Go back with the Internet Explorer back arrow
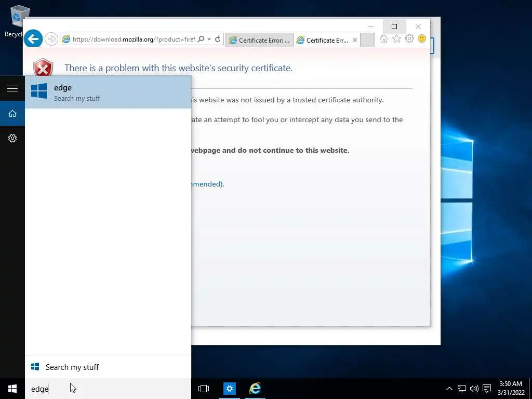Image resolution: width=532 pixels, height=399 pixels. click(33, 39)
